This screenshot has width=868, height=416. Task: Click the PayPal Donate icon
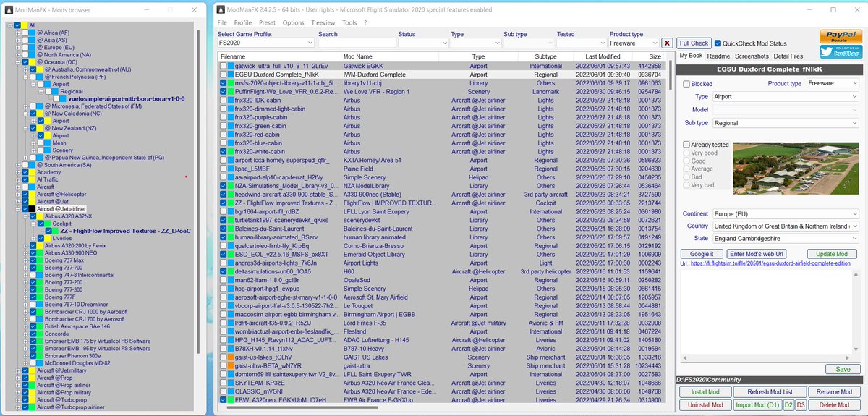point(841,37)
